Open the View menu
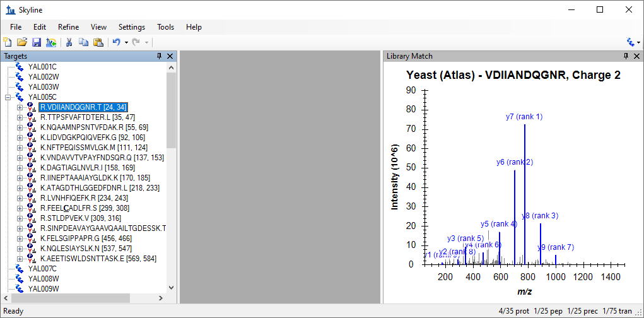644x318 pixels. [98, 27]
